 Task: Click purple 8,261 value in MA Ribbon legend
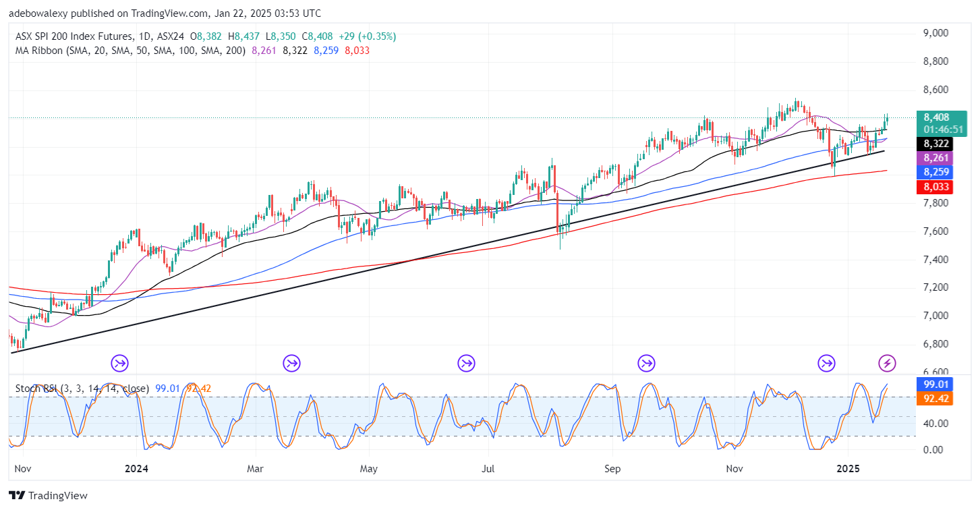click(264, 51)
